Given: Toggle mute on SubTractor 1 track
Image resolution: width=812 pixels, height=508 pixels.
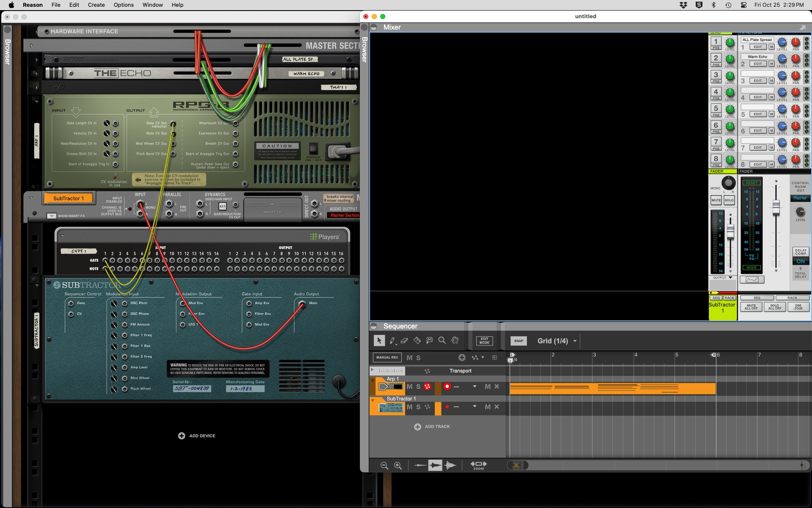Looking at the screenshot, I should tap(409, 407).
